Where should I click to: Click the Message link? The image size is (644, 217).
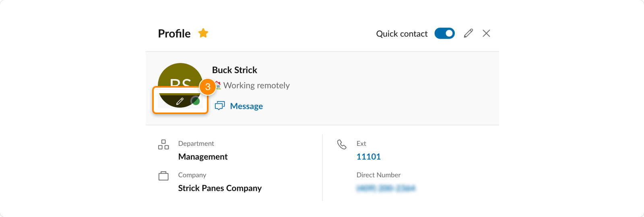[x=246, y=106]
